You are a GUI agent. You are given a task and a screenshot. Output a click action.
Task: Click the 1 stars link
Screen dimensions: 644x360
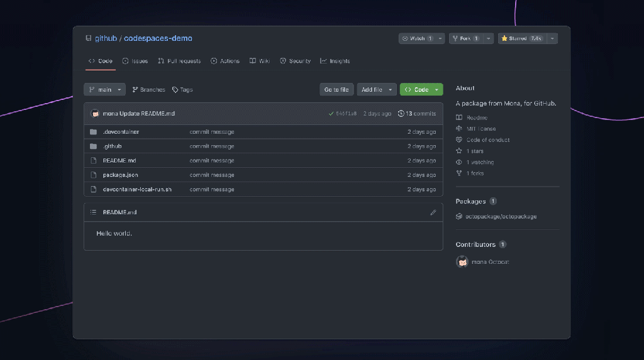point(475,151)
